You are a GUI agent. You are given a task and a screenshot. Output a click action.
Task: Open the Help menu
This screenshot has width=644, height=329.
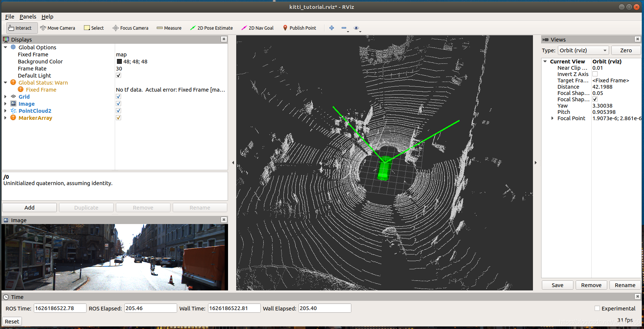(47, 17)
